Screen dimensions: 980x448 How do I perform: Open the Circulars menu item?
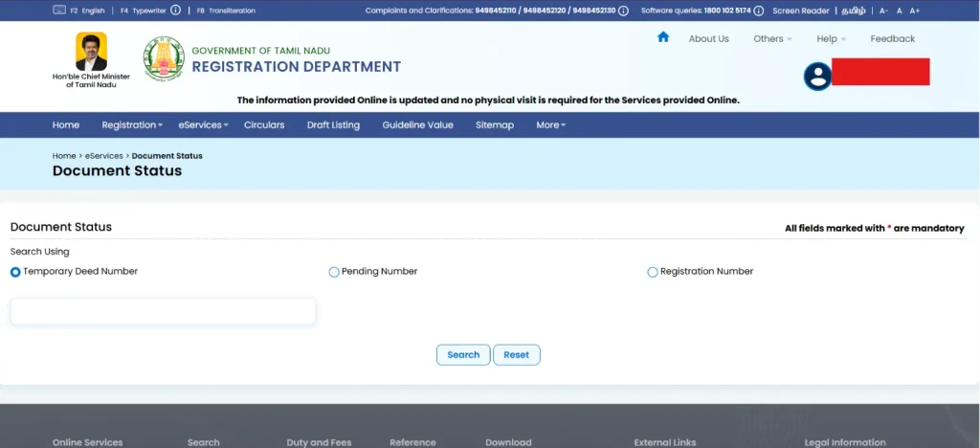pyautogui.click(x=264, y=125)
